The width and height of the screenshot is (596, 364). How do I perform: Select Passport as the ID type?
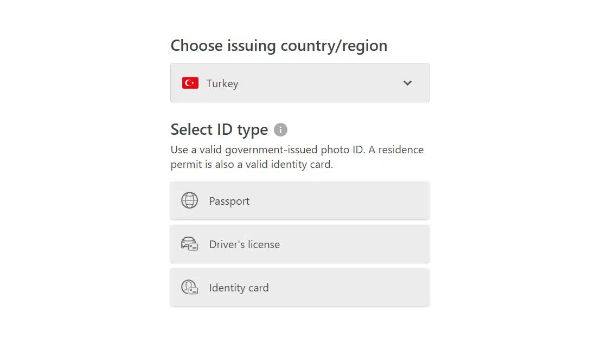pyautogui.click(x=299, y=200)
